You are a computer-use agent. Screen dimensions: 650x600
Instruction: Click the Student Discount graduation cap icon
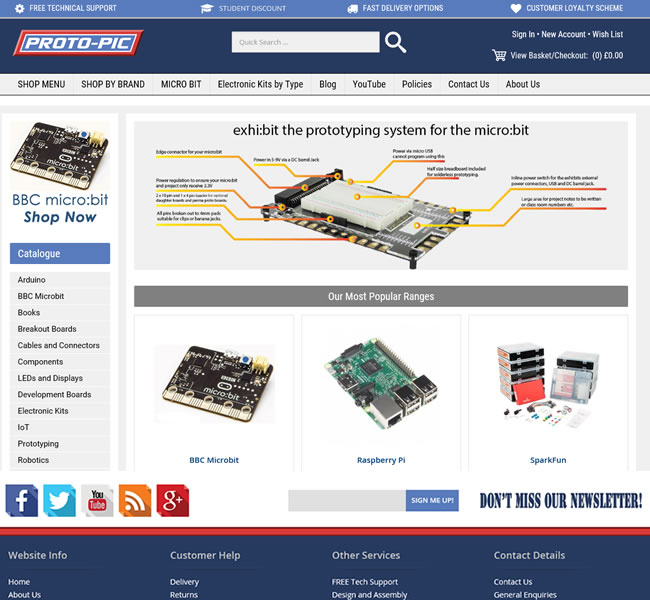tap(206, 8)
